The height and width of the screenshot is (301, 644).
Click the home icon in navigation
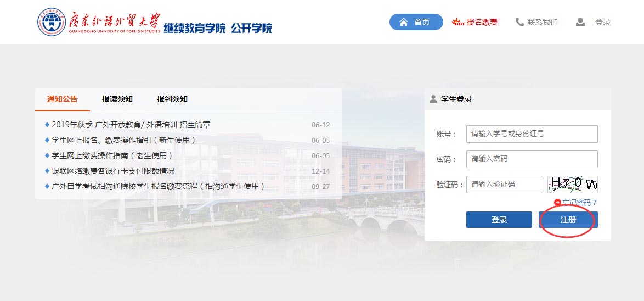(x=404, y=23)
